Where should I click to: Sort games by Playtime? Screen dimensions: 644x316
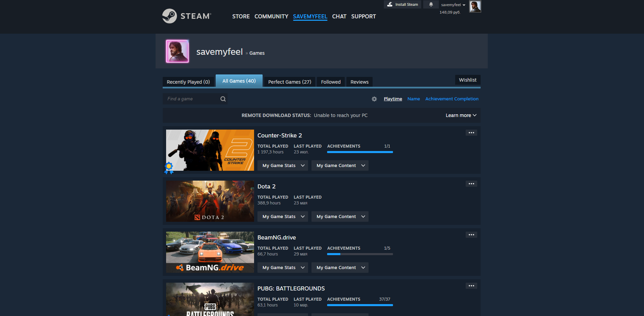[x=393, y=99]
